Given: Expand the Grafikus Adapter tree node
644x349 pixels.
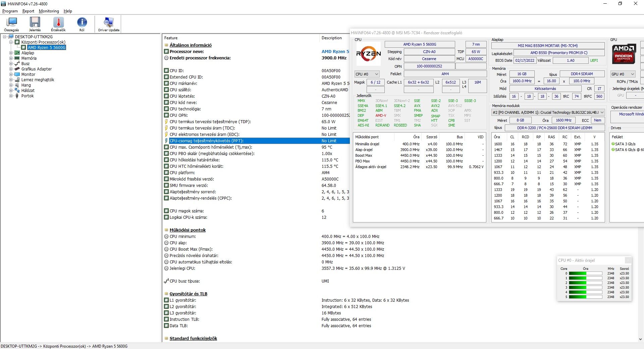Looking at the screenshot, I should (x=11, y=69).
